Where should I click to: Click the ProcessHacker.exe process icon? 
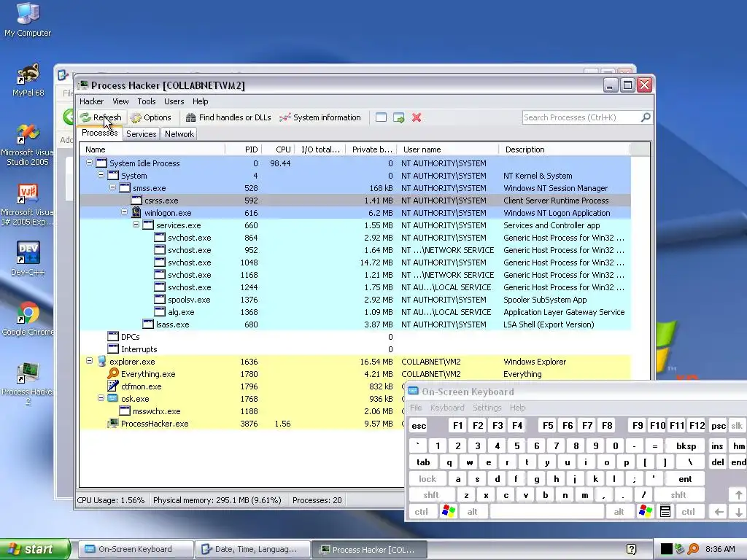click(x=113, y=424)
